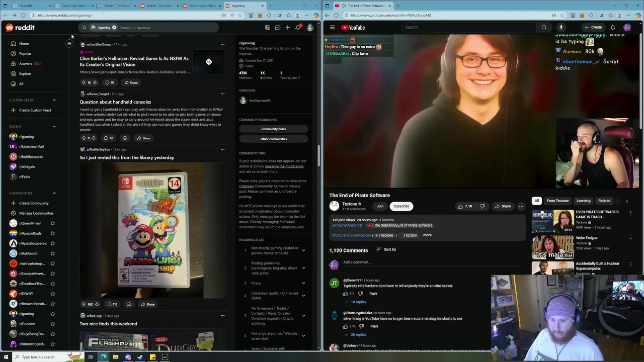
Task: Open the Mario & Luigi game image
Action: [153, 230]
